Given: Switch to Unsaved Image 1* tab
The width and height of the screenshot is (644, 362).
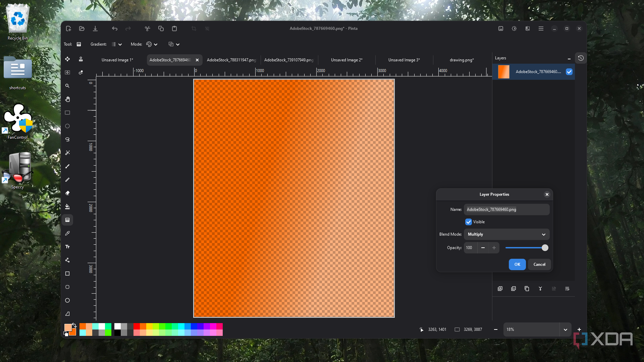Looking at the screenshot, I should [117, 60].
